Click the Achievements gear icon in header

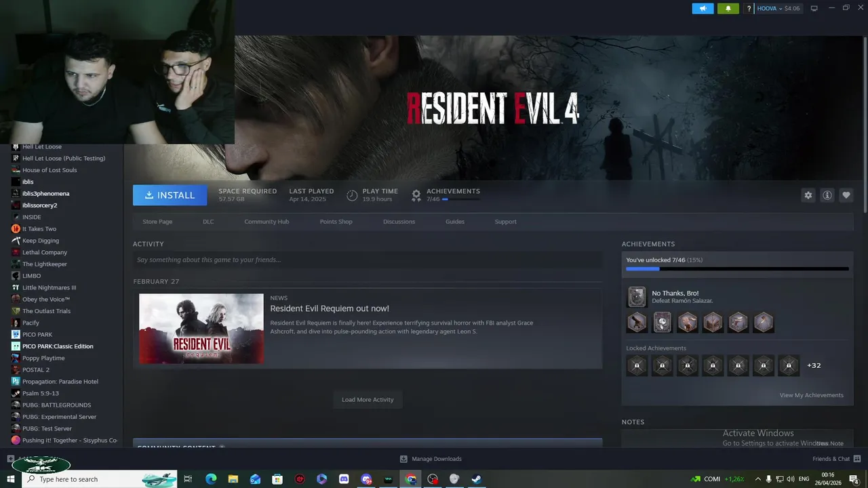416,195
